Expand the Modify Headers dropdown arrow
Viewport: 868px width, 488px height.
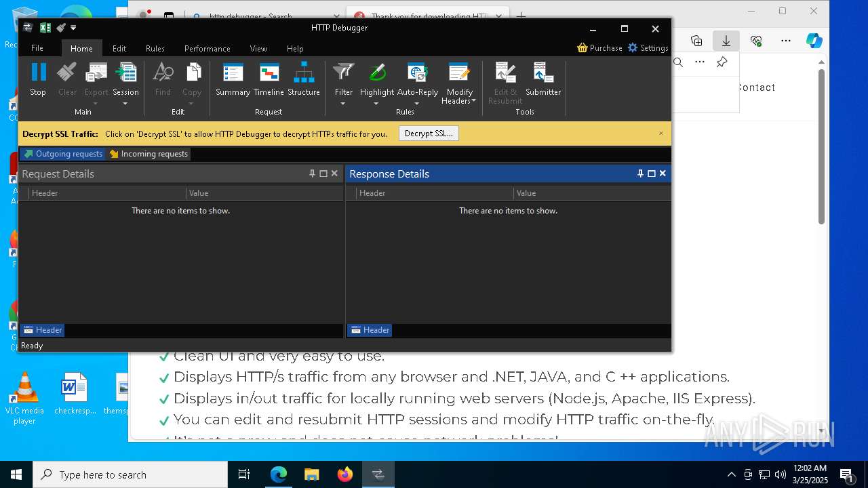pos(474,101)
